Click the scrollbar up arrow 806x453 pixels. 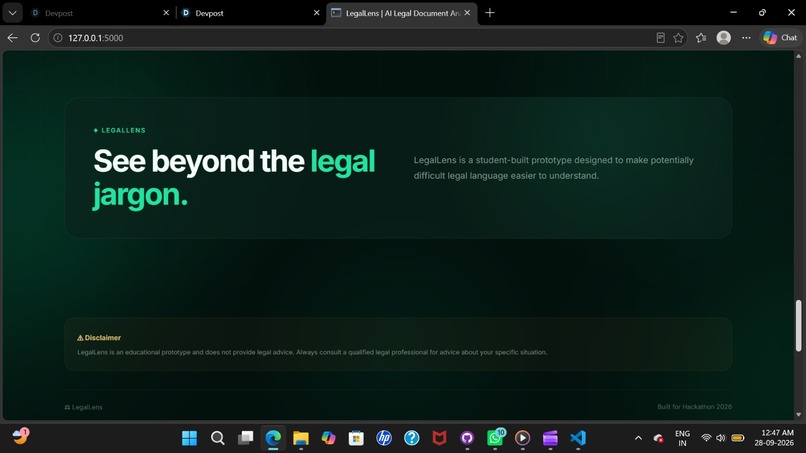[798, 56]
